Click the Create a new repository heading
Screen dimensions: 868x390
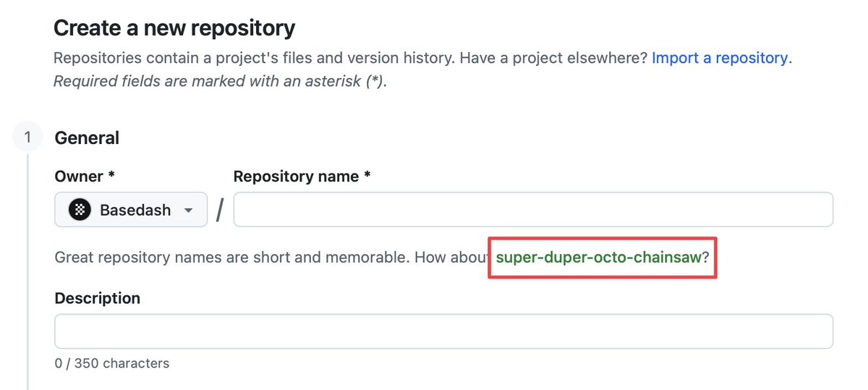(174, 28)
